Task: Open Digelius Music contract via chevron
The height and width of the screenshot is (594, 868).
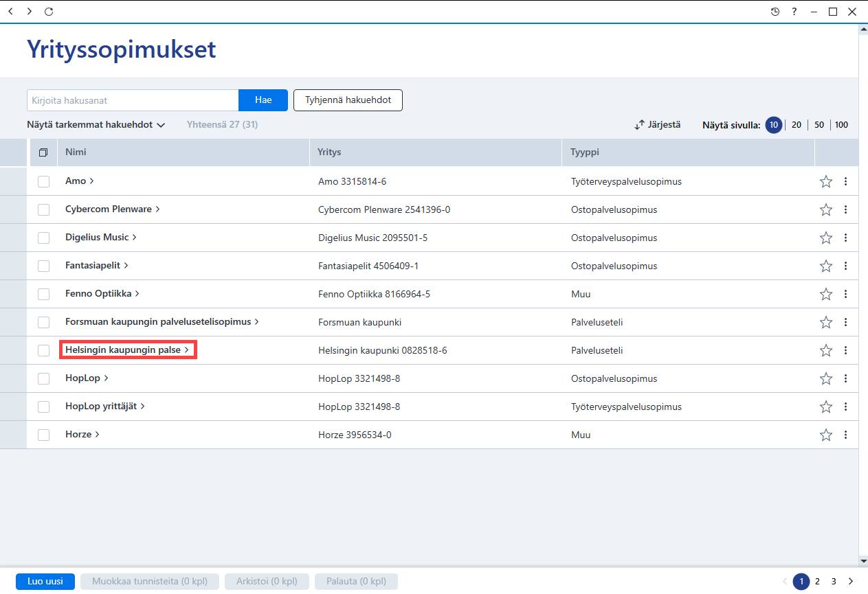Action: pos(135,237)
